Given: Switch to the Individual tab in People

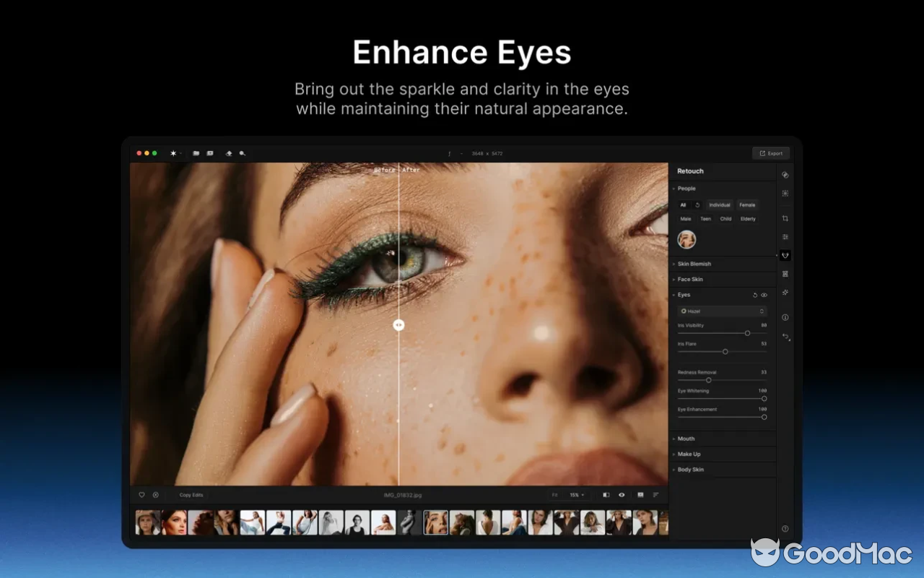Looking at the screenshot, I should [719, 204].
